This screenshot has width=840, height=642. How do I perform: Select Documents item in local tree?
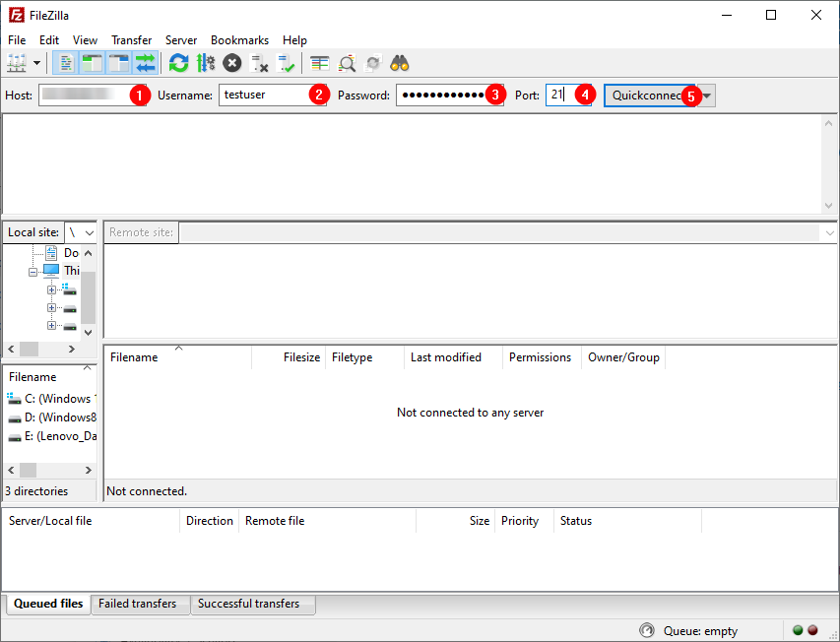62,253
